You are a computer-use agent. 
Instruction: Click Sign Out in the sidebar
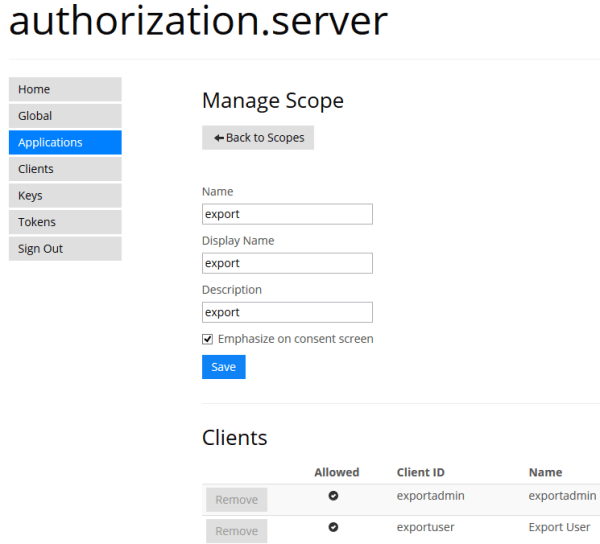click(x=65, y=248)
